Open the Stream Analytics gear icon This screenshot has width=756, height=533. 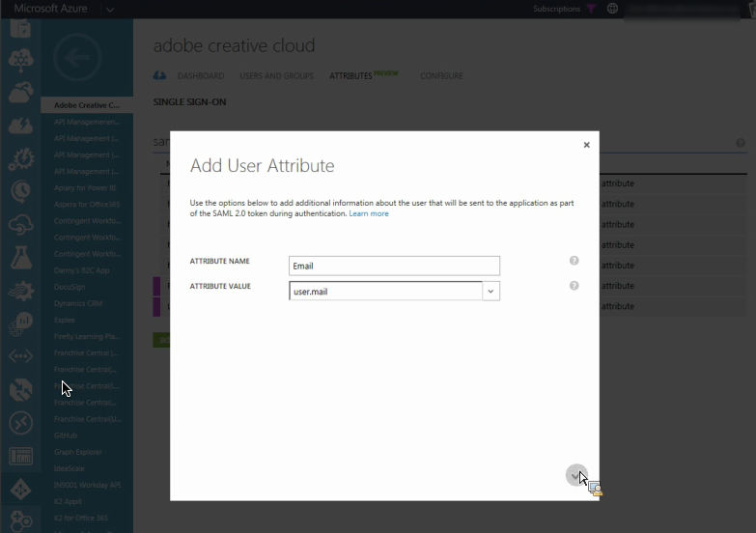click(x=20, y=291)
